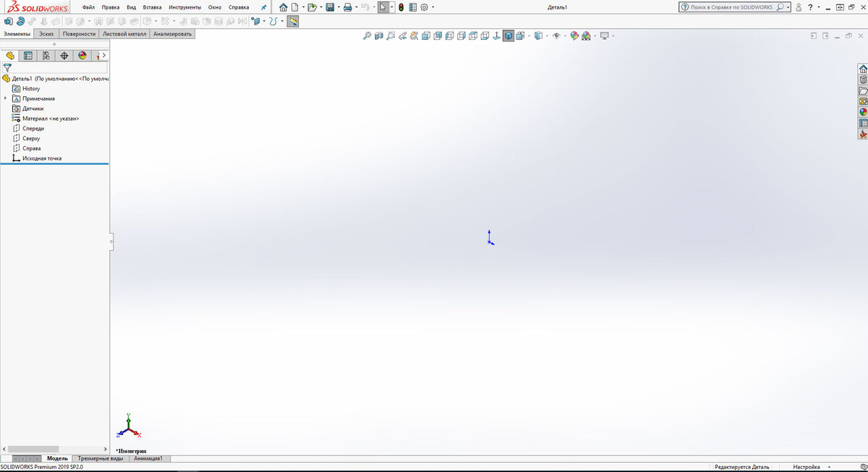Select the Extruded Boss/Base tool icon
Screen dimensions: 868x472
[x=9, y=22]
